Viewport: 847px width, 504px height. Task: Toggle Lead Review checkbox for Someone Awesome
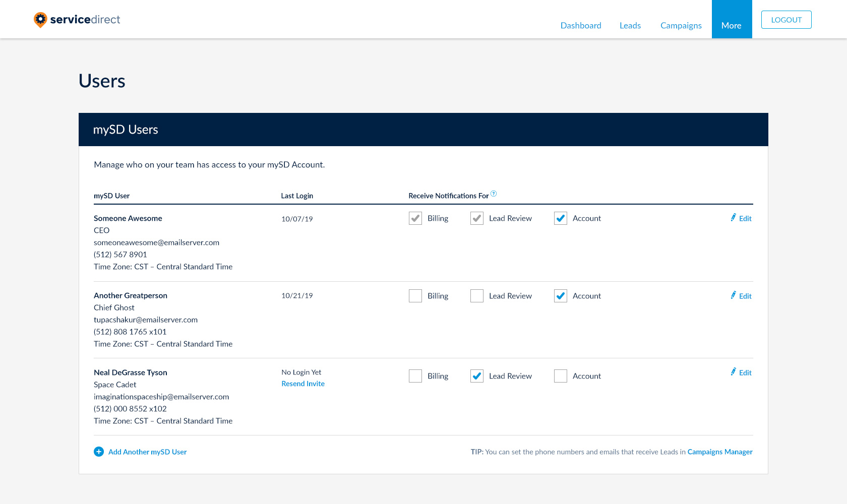click(x=477, y=218)
